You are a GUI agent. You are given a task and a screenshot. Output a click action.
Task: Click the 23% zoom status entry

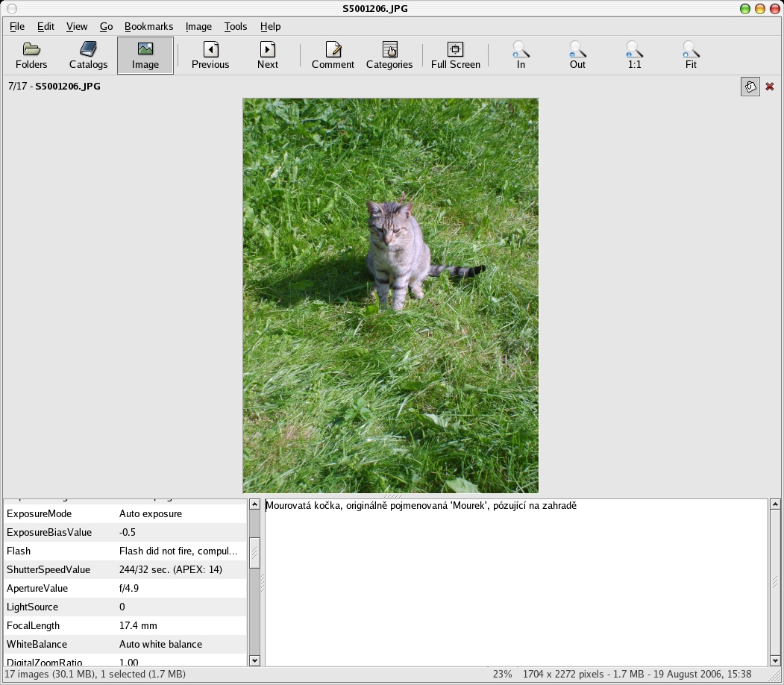[503, 674]
